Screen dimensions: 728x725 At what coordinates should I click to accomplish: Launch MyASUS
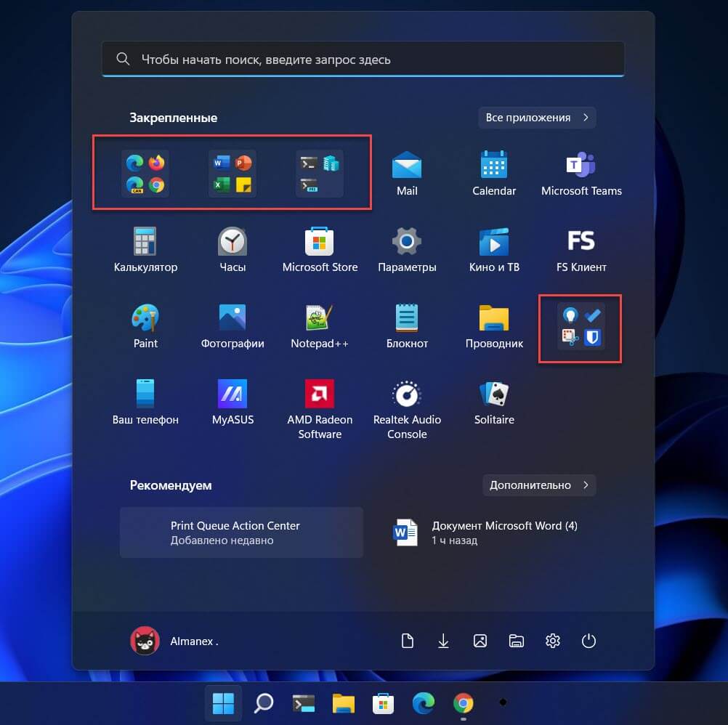click(x=232, y=401)
